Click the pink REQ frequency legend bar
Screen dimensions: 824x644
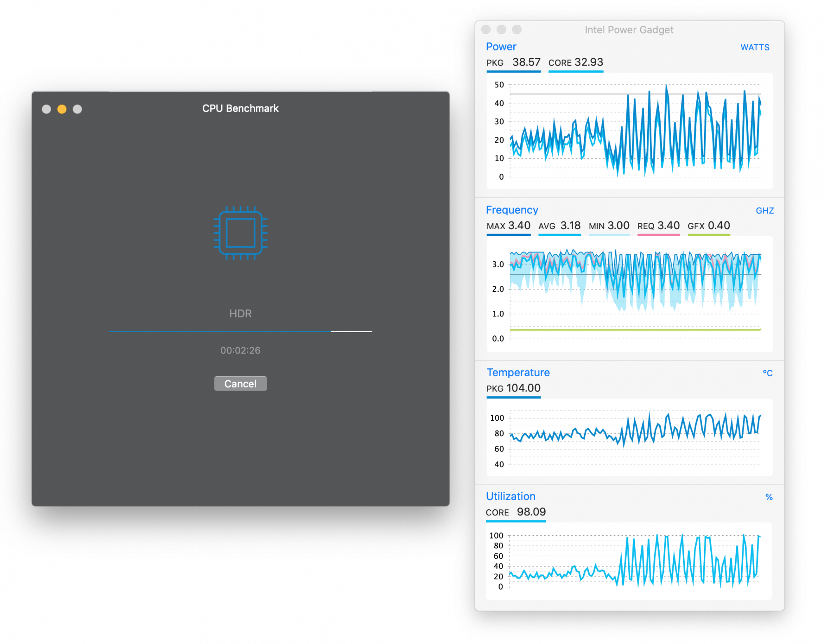658,235
